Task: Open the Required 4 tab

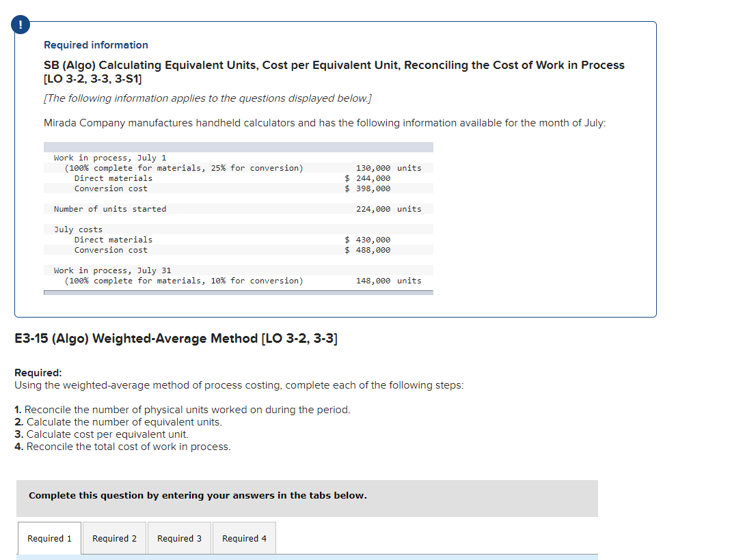Action: click(244, 538)
